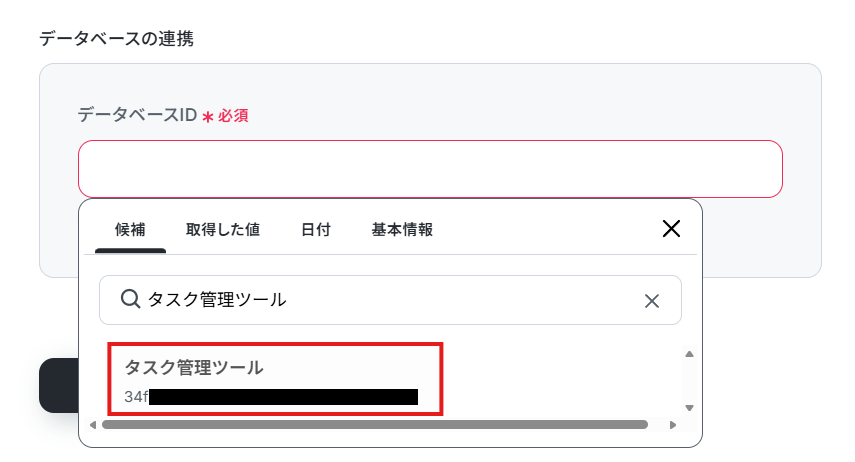The height and width of the screenshot is (462, 855).
Task: Click the vertical scrollbar track in results
Action: 689,381
